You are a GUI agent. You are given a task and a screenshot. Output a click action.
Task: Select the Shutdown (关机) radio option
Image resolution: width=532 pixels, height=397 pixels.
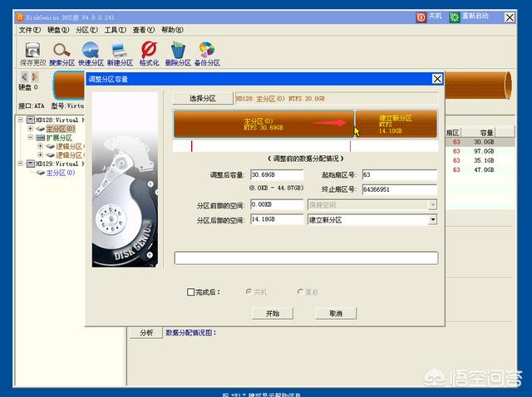click(x=249, y=292)
